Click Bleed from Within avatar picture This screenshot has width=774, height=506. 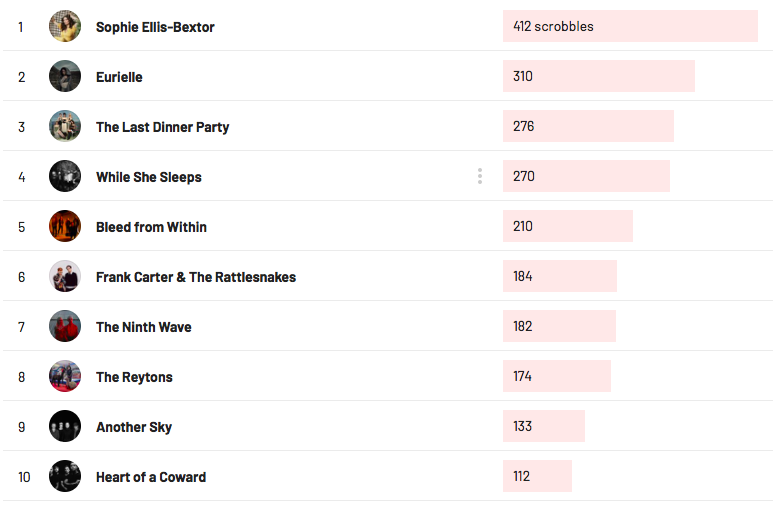click(65, 226)
